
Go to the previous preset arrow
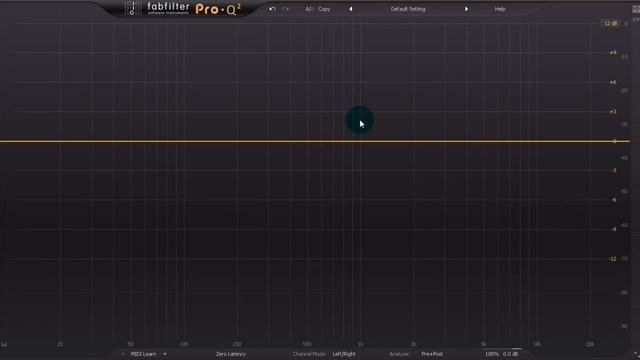tap(351, 9)
